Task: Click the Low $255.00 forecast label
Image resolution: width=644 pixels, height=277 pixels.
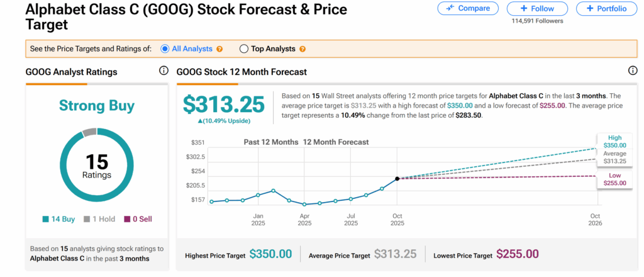Action: pos(615,179)
